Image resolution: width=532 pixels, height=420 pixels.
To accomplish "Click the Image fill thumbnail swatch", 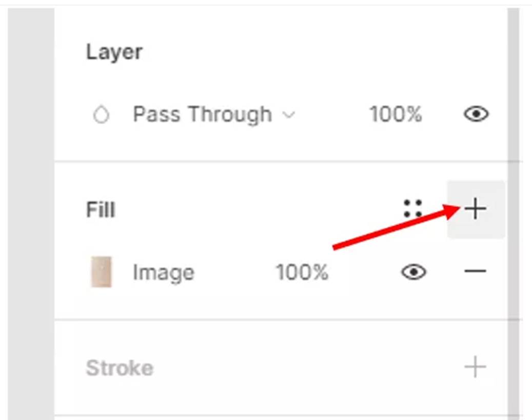I will coord(101,272).
